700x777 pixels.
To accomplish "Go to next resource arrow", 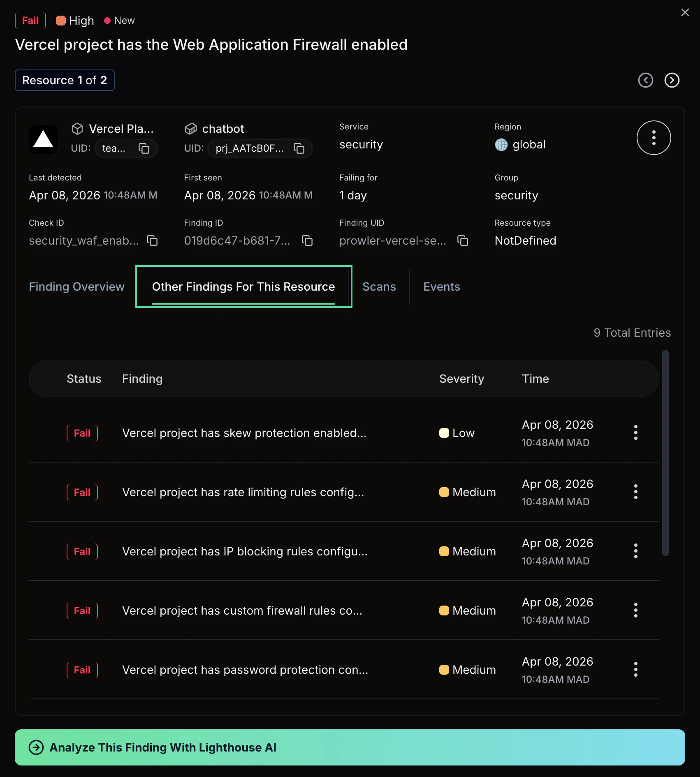I will click(x=672, y=80).
